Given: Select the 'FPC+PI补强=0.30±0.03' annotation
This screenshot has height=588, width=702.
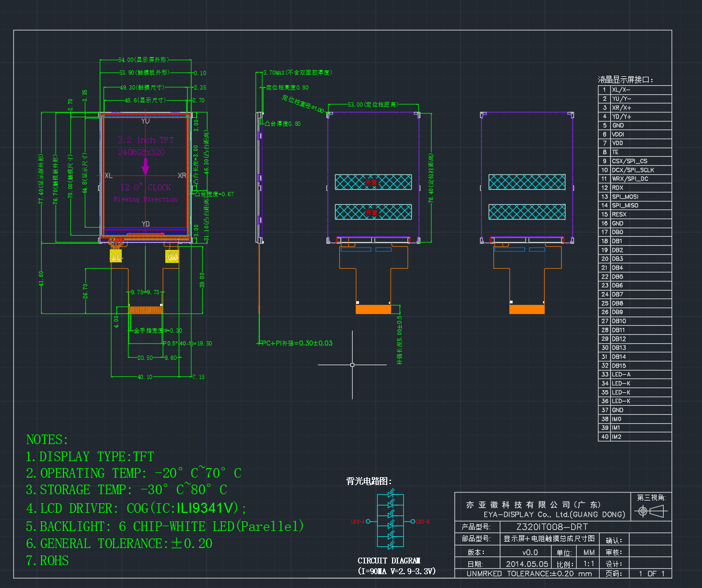Looking at the screenshot, I should pos(296,343).
